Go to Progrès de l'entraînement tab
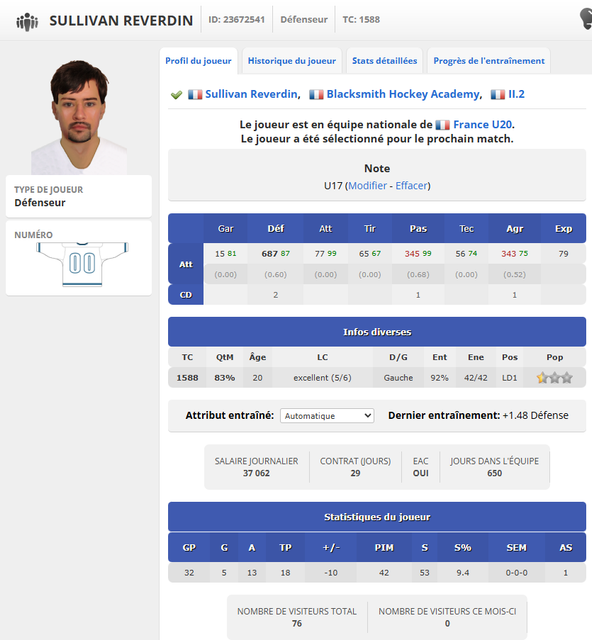The width and height of the screenshot is (592, 640). (489, 61)
